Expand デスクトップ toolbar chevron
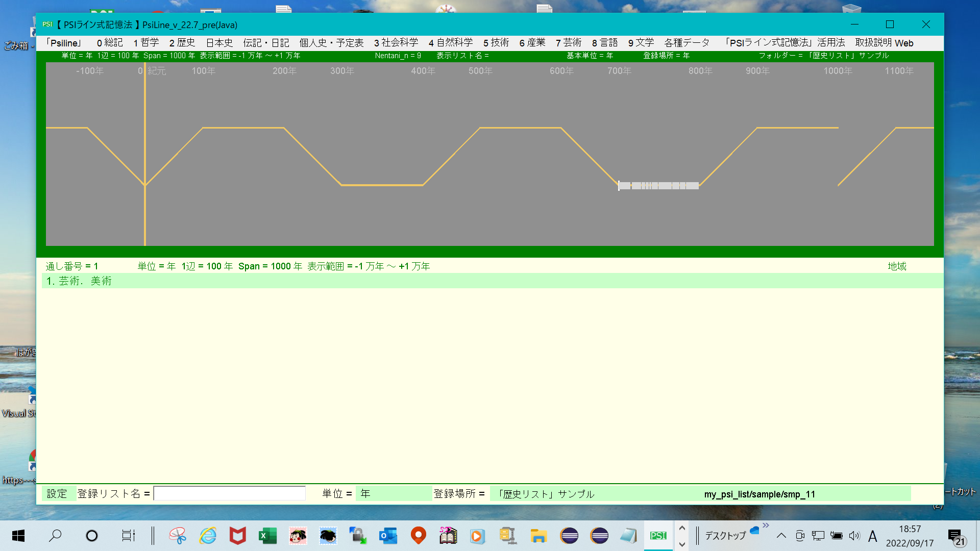 (766, 525)
